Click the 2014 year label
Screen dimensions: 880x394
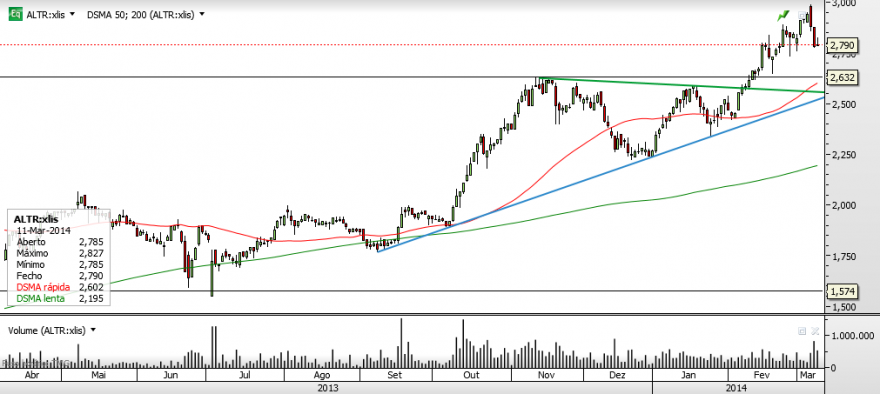[736, 387]
